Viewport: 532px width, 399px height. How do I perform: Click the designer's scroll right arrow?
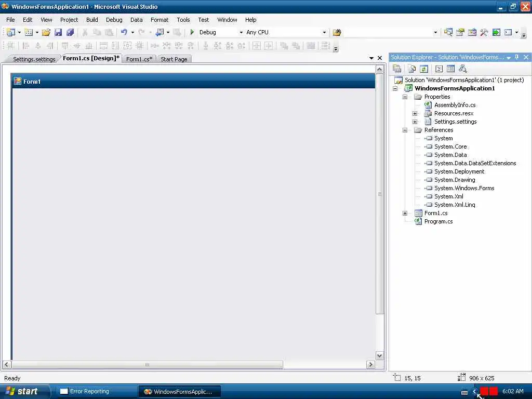(370, 365)
